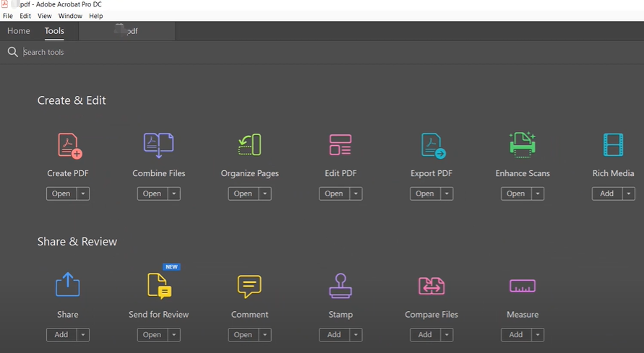
Task: Choose the Export PDF icon
Action: [433, 146]
